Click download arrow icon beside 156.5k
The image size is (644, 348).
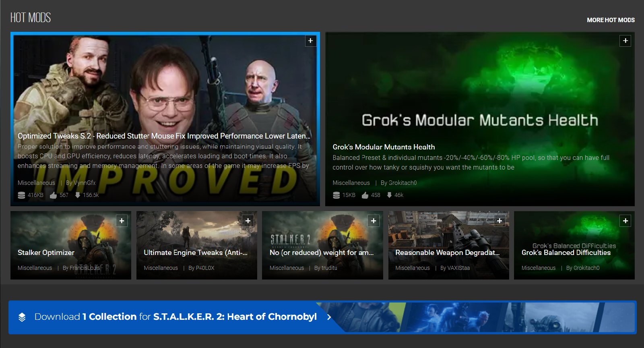(78, 195)
